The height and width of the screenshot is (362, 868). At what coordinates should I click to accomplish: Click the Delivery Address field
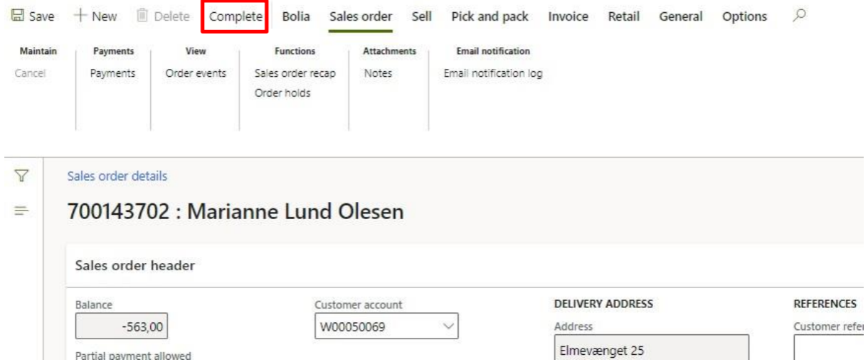pyautogui.click(x=650, y=348)
